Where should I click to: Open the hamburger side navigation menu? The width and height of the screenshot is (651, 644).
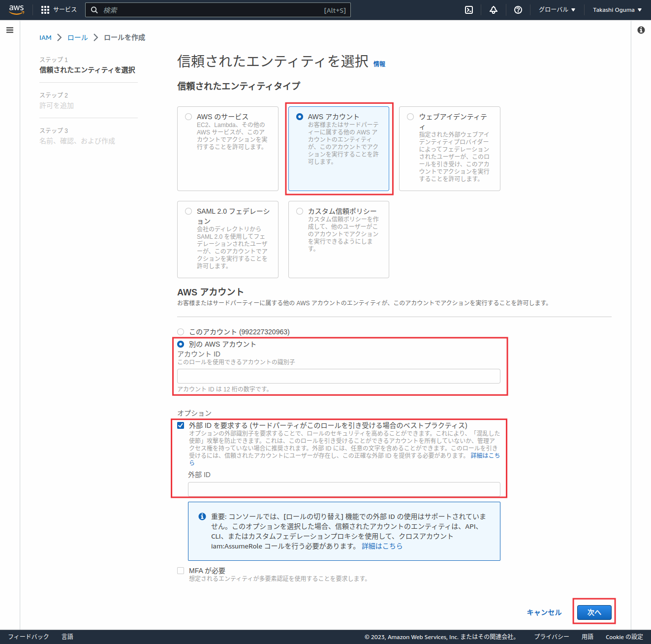click(x=10, y=30)
